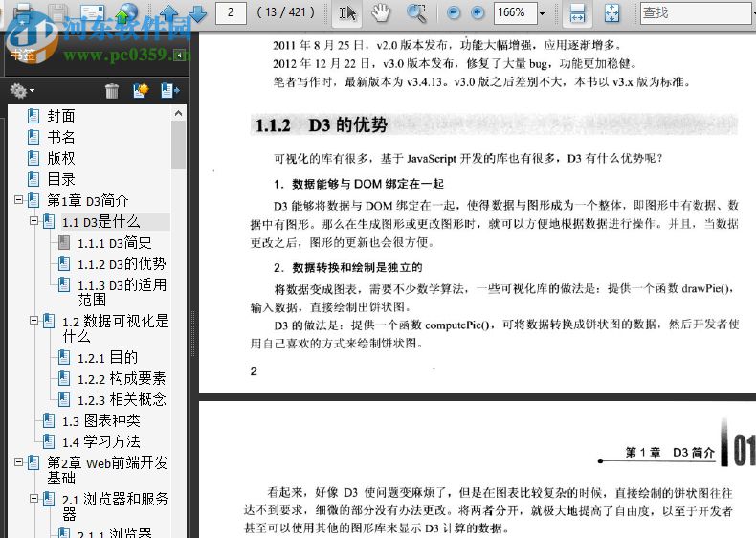Click the bookmark icon beside 1.3 图表种类
The height and width of the screenshot is (538, 756).
(49, 420)
